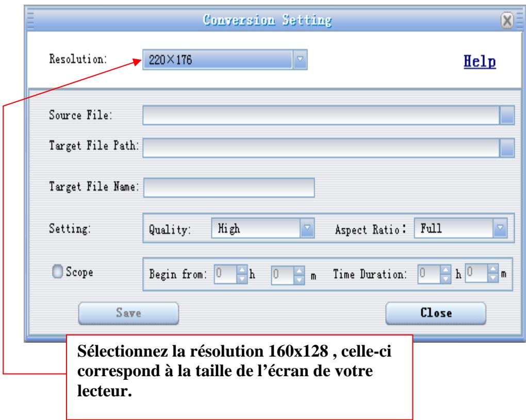
Task: Decrease Begin from hours value
Action: click(x=242, y=279)
